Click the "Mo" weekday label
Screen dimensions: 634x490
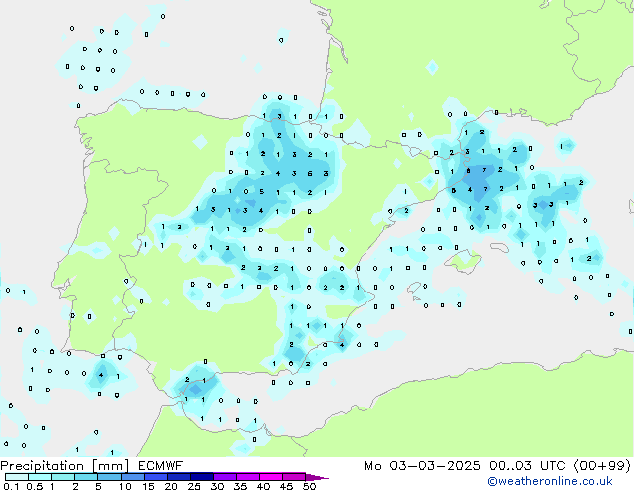(372, 466)
